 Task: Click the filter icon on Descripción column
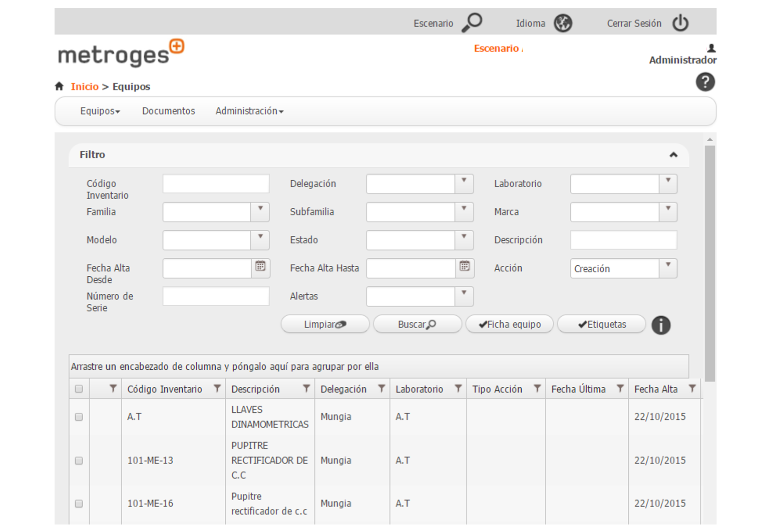point(306,389)
